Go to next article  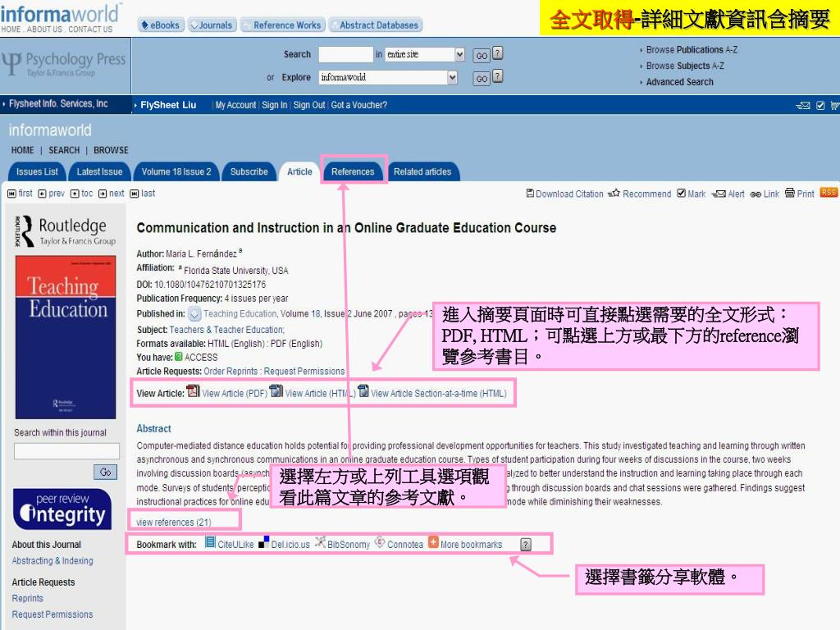pos(112,194)
